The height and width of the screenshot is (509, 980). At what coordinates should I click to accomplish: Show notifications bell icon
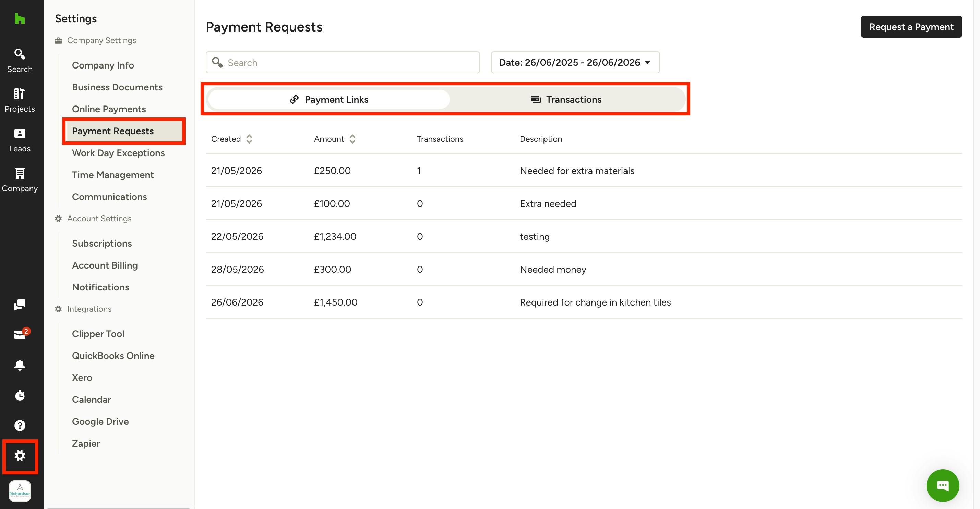tap(20, 365)
